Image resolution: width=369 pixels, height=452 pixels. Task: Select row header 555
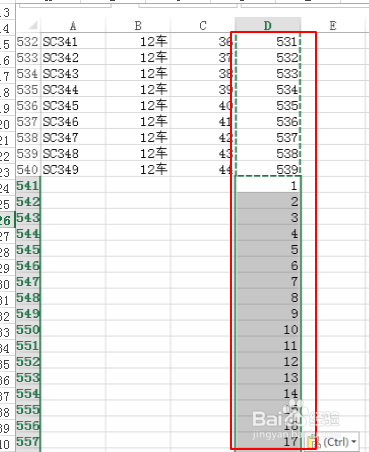28,409
